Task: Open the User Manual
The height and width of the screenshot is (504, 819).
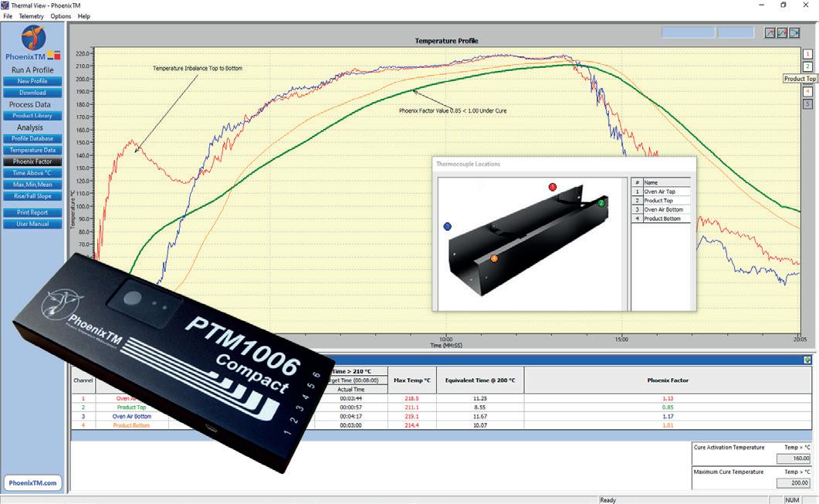Action: point(32,224)
